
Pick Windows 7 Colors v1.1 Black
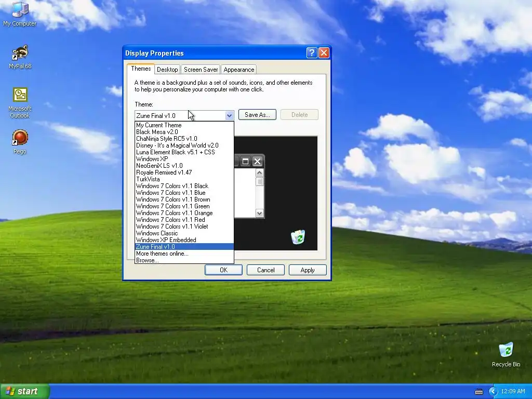click(184, 186)
